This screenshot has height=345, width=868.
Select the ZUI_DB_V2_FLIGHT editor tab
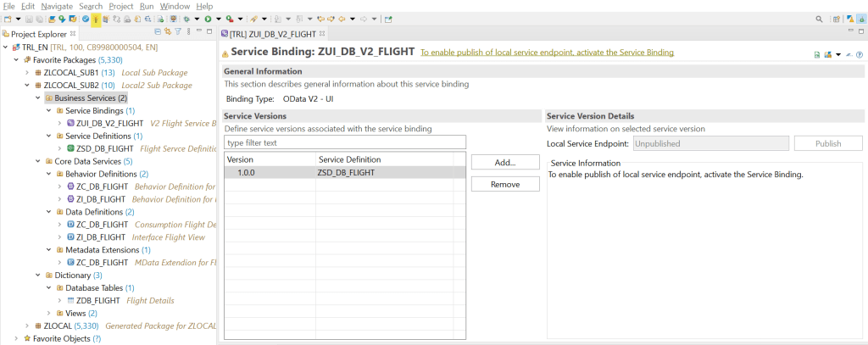tap(271, 34)
